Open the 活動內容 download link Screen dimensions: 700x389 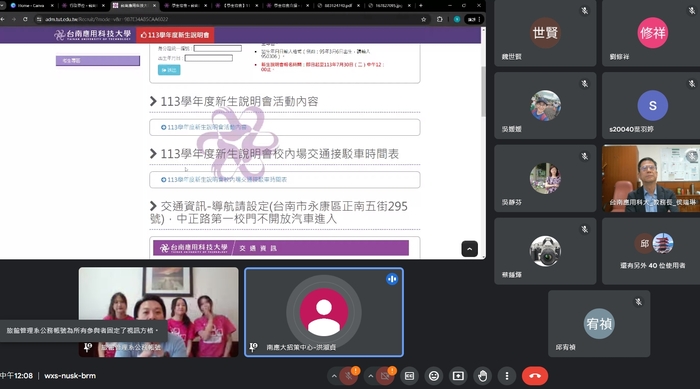coord(204,127)
